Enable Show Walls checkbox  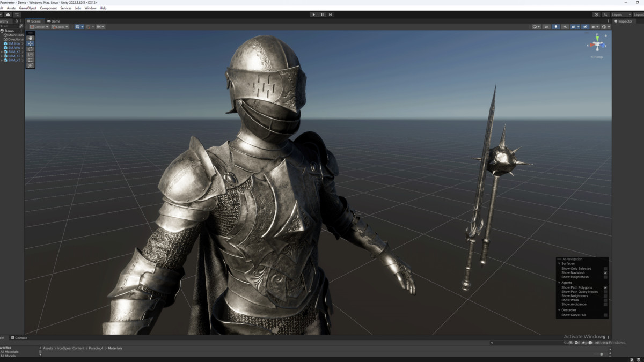(x=605, y=300)
